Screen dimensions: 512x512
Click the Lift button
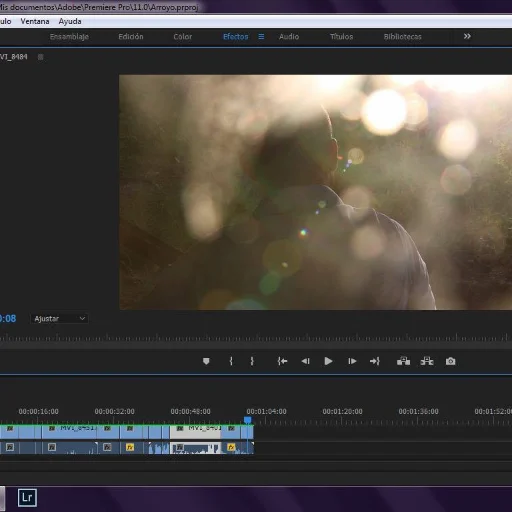[403, 361]
